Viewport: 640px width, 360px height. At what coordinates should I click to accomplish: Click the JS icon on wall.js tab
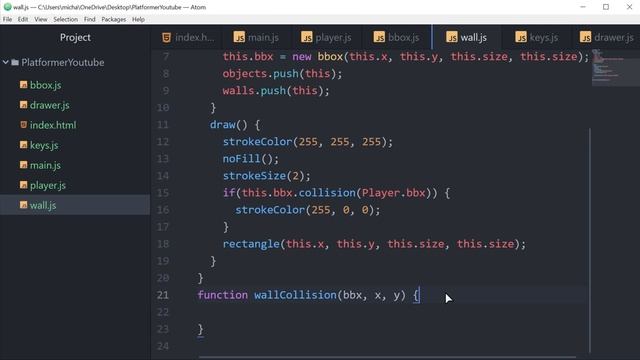tap(452, 37)
